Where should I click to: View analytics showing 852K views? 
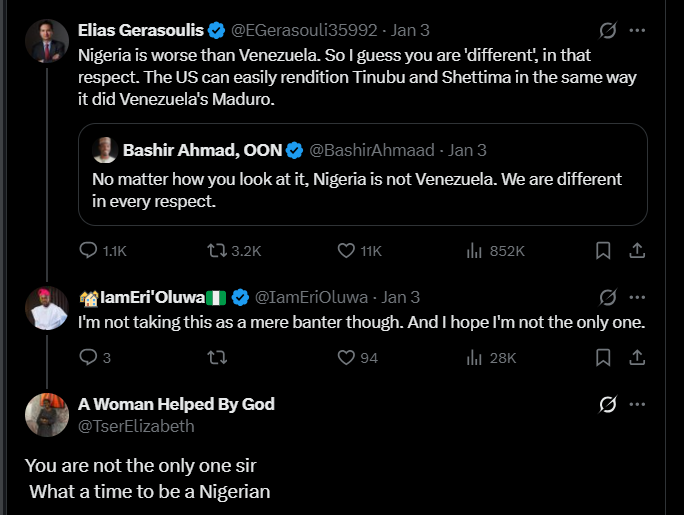click(x=475, y=251)
